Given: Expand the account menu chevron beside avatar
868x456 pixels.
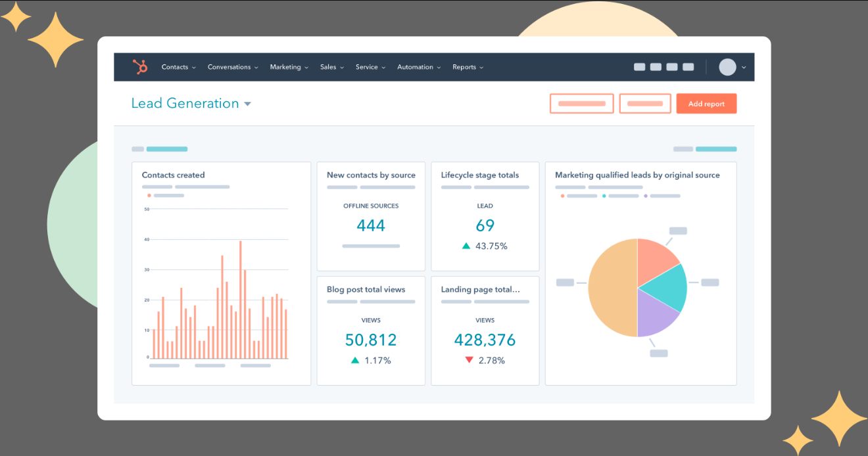Looking at the screenshot, I should [744, 67].
